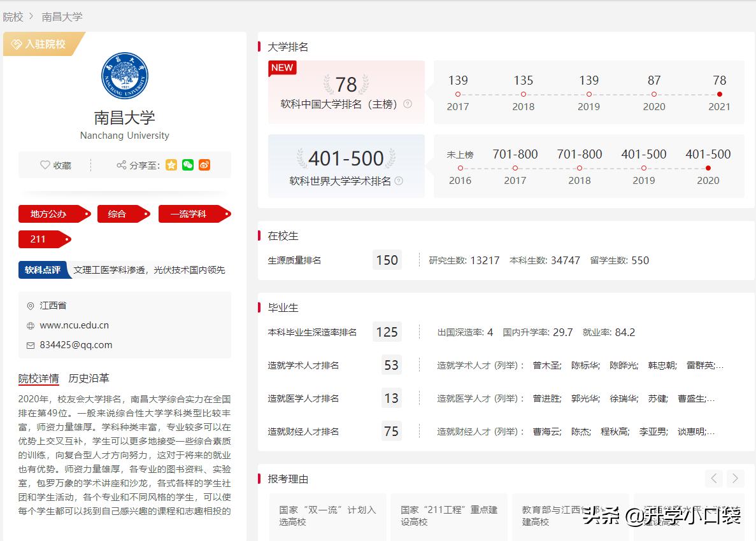The image size is (756, 541).
Task: Share to WeChat using the green icon
Action: coord(187,164)
